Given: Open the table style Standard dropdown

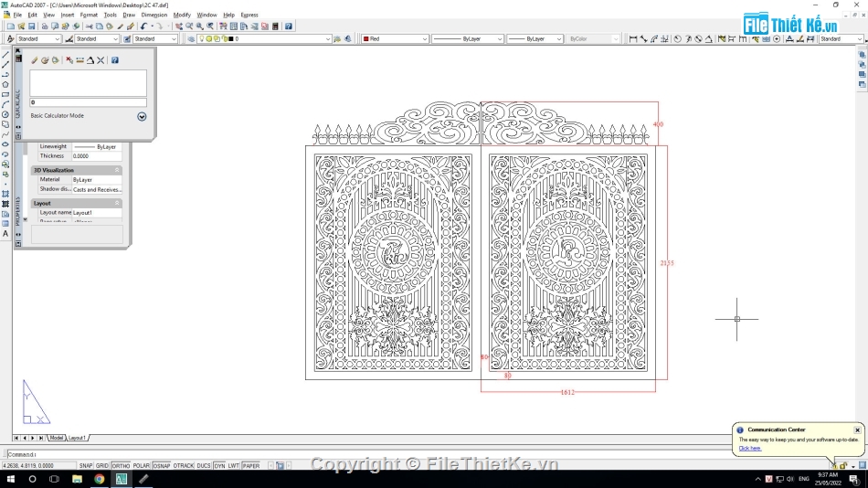Looking at the screenshot, I should point(155,38).
